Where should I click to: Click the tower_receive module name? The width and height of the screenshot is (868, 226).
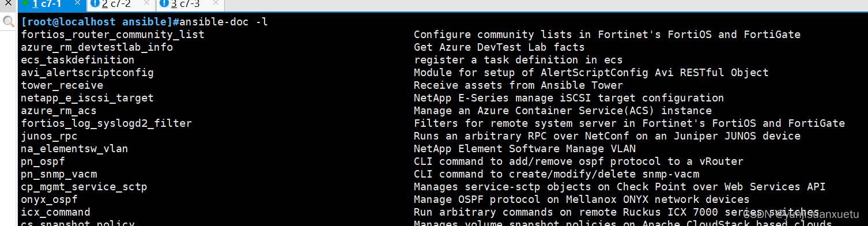pos(62,85)
